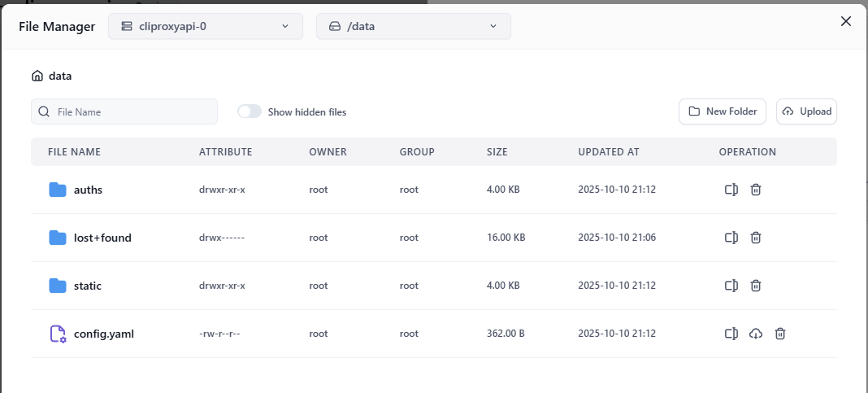Click the rename icon for static folder
The image size is (868, 393).
point(731,286)
